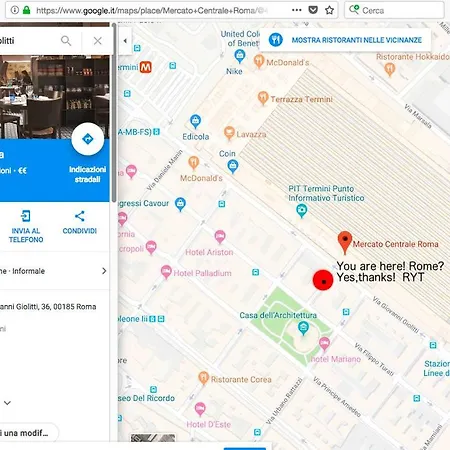Bookmark page with the star icon

click(329, 10)
